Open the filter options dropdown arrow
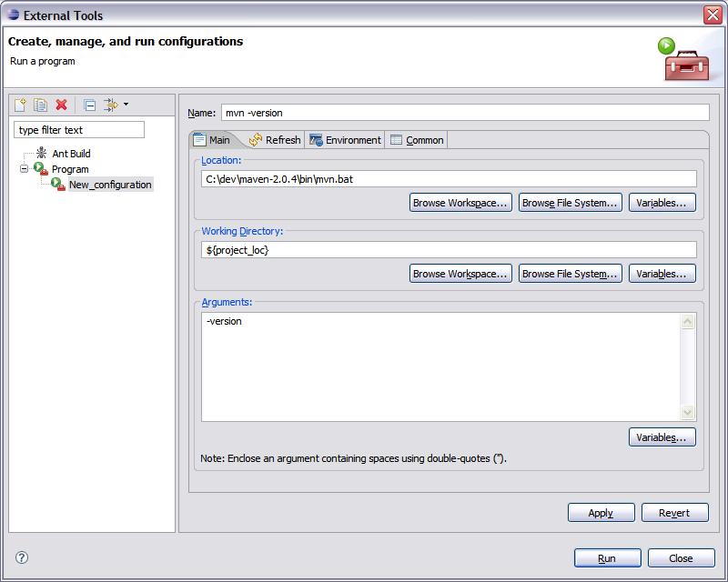The width and height of the screenshot is (728, 582). [x=126, y=105]
